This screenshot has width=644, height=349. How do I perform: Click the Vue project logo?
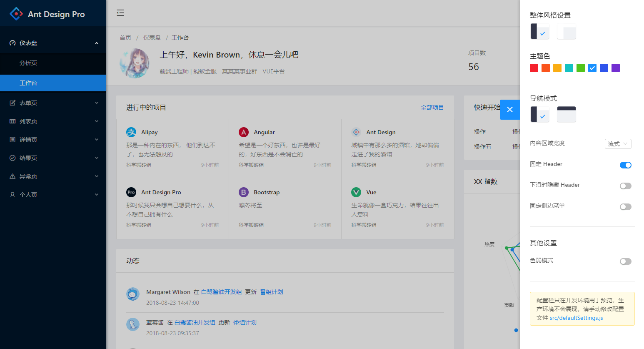(356, 192)
